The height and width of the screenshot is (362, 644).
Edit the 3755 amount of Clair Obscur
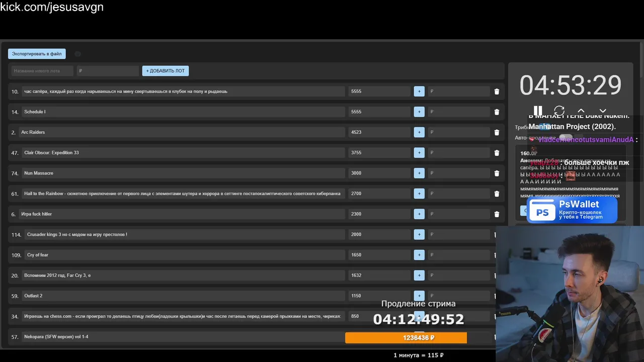[x=379, y=153]
